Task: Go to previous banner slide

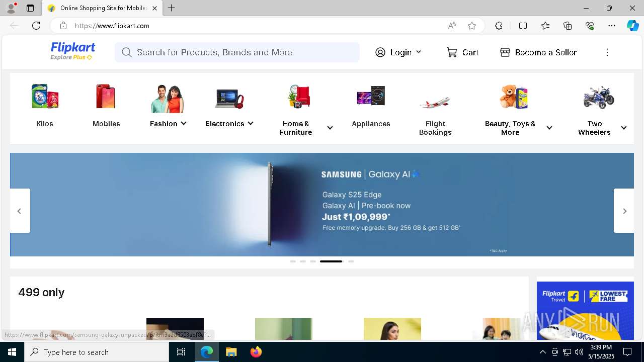Action: coord(20,211)
